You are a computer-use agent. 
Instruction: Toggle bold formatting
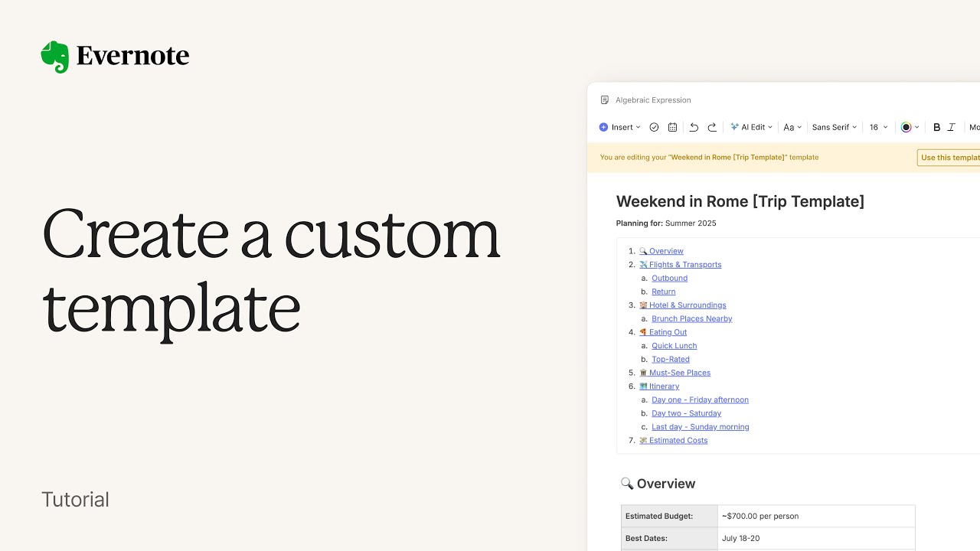[x=936, y=127]
